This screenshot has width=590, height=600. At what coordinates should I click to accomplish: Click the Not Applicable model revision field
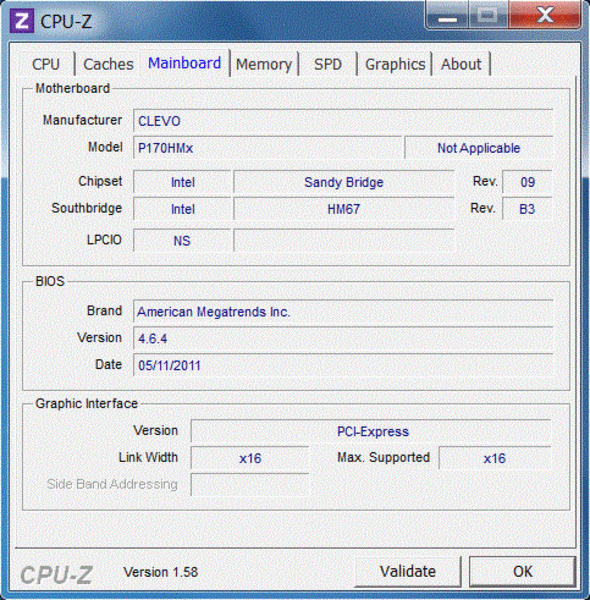479,148
